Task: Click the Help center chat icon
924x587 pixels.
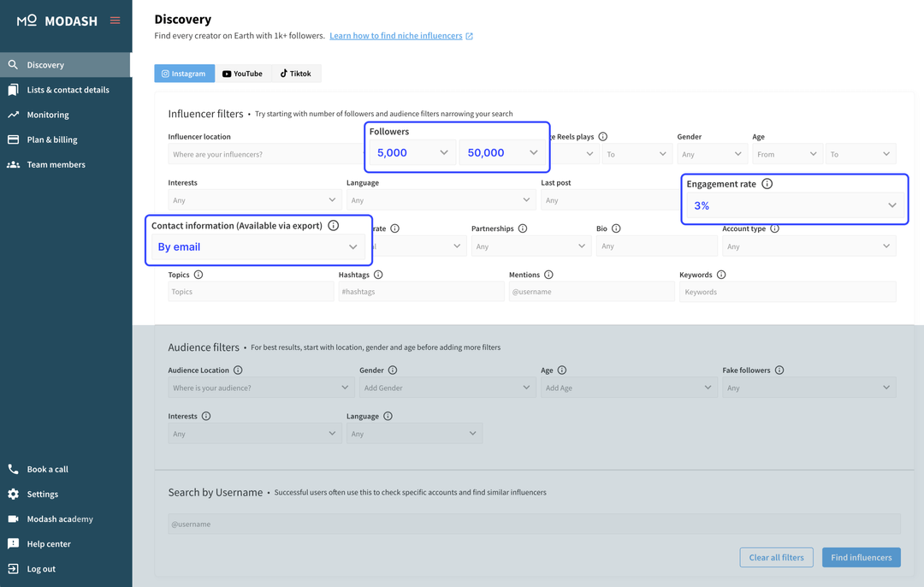Action: tap(13, 544)
